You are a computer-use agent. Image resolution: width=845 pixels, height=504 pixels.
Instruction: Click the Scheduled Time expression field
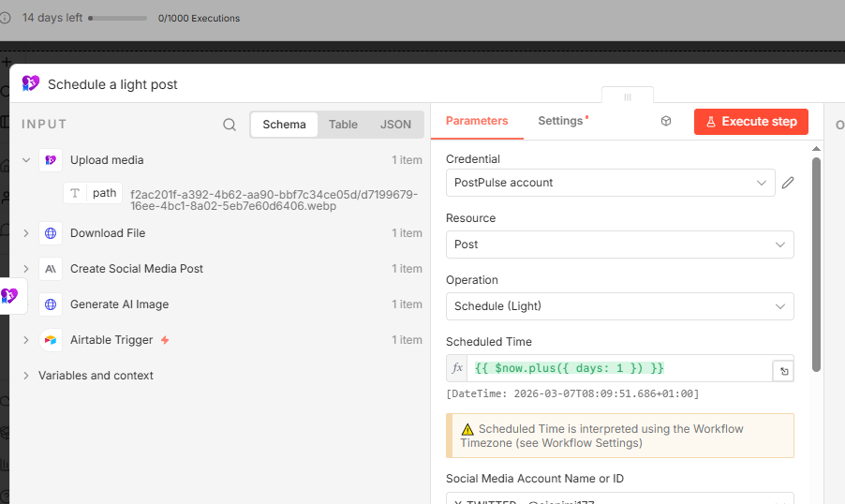[x=620, y=368]
